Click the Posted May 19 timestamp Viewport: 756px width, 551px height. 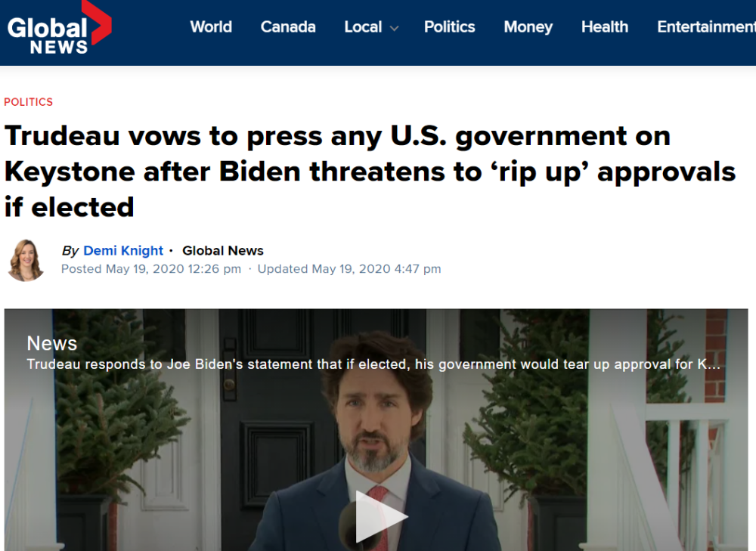(x=151, y=269)
